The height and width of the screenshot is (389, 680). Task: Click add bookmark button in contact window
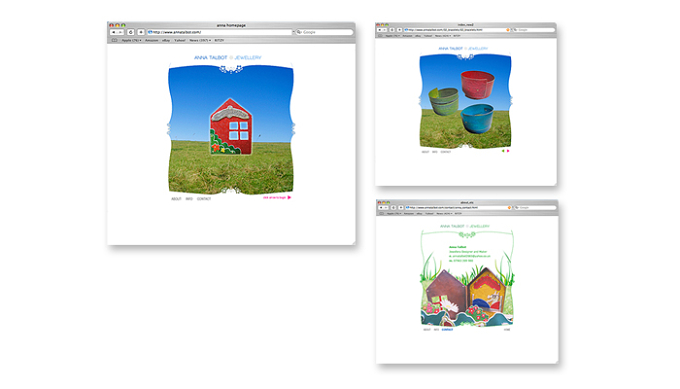[401, 208]
